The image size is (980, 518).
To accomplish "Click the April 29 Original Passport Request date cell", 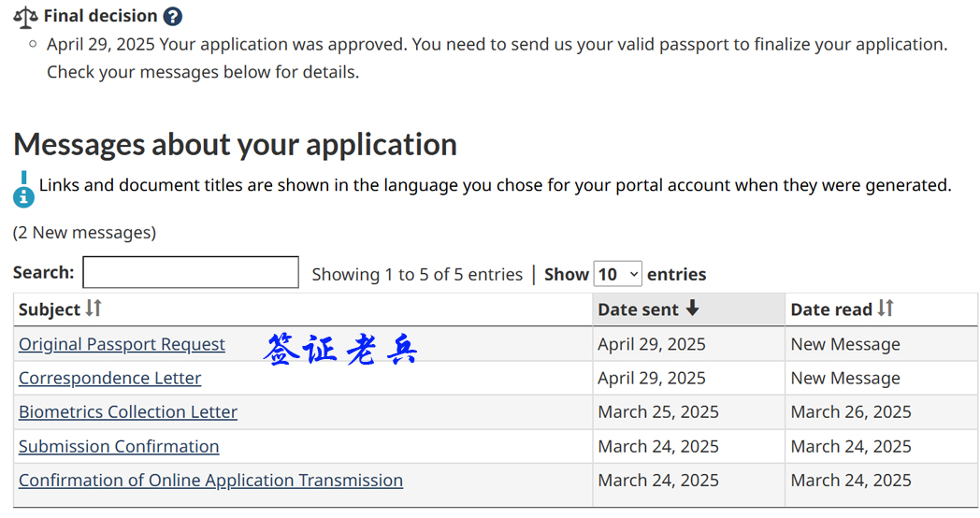I will (x=652, y=344).
